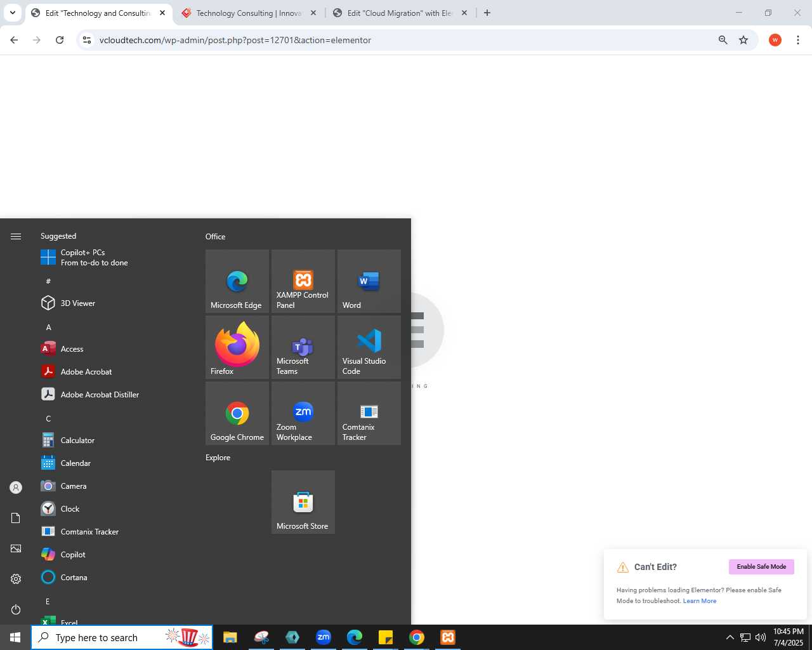Focus the taskbar search box
This screenshot has height=650, width=812.
122,637
